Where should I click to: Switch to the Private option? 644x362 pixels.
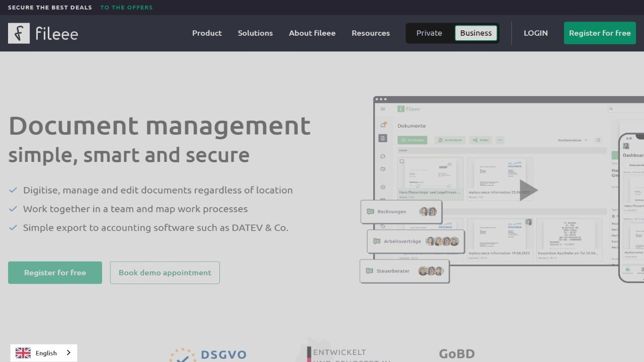[x=429, y=33]
